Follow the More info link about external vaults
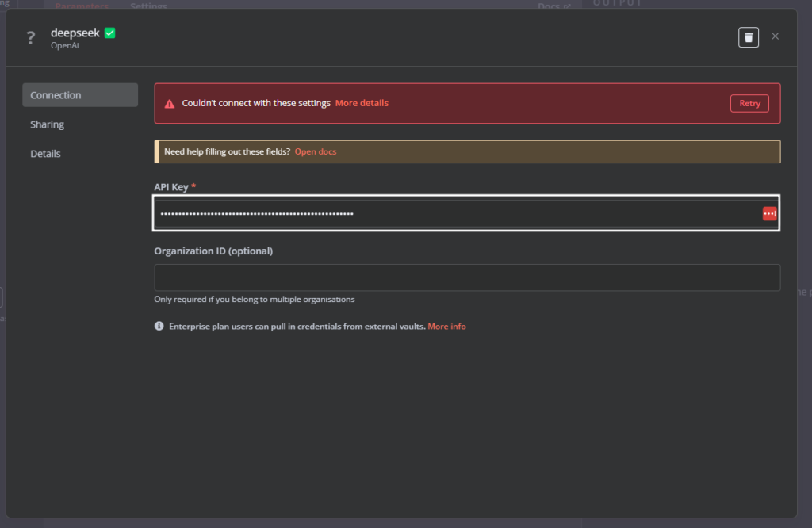 click(446, 327)
